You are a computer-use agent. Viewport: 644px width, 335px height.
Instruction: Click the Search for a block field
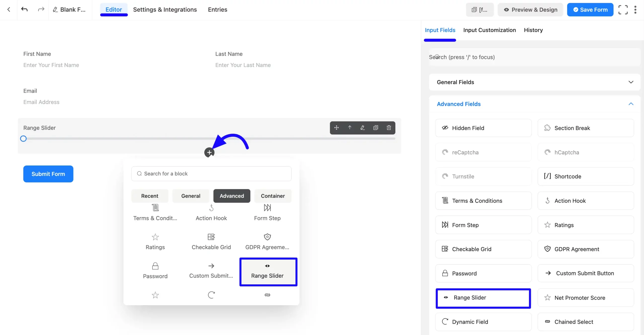[211, 174]
